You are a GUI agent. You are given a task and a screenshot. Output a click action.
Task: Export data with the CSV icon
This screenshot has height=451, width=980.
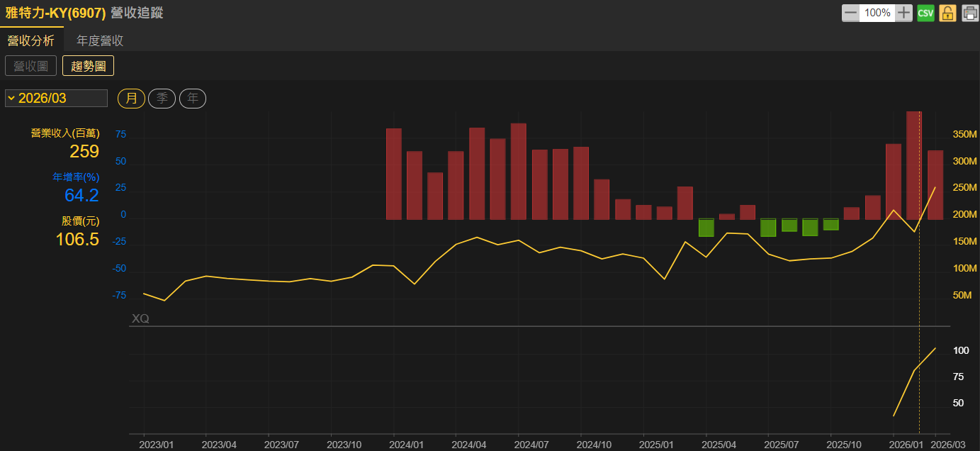[x=925, y=13]
